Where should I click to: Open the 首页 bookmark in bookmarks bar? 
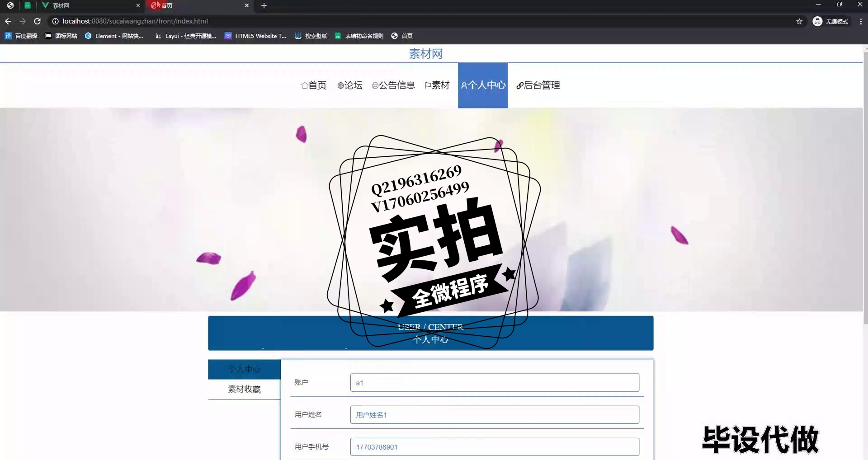402,36
